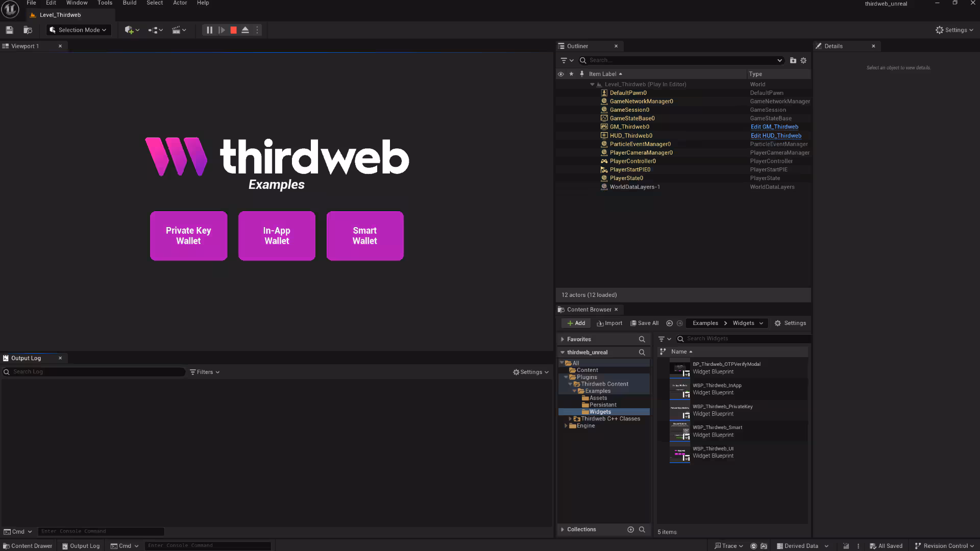Click the Edit GM_Thirdweb link

[x=774, y=127]
